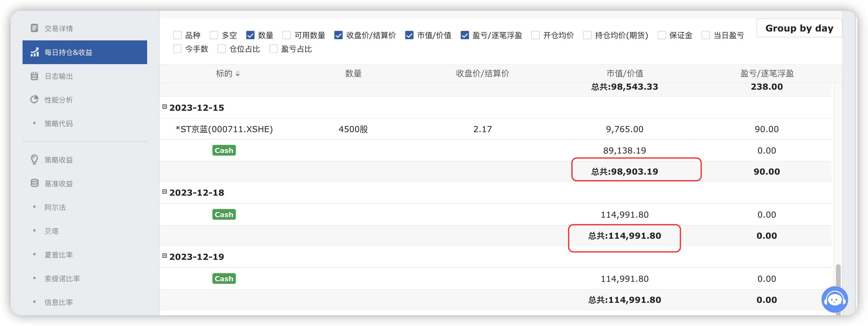Click the 策略收益 lightbulb icon
868x326 pixels.
(34, 159)
